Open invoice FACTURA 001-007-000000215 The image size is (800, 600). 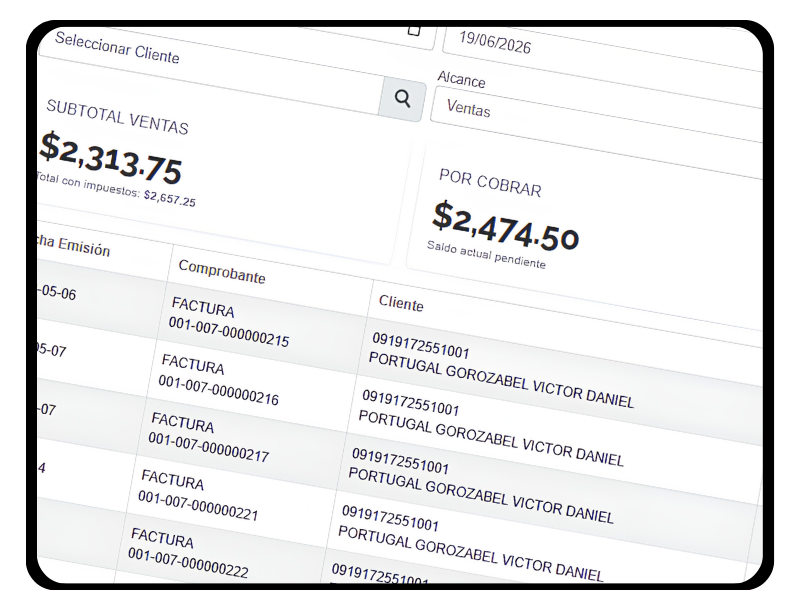[229, 322]
